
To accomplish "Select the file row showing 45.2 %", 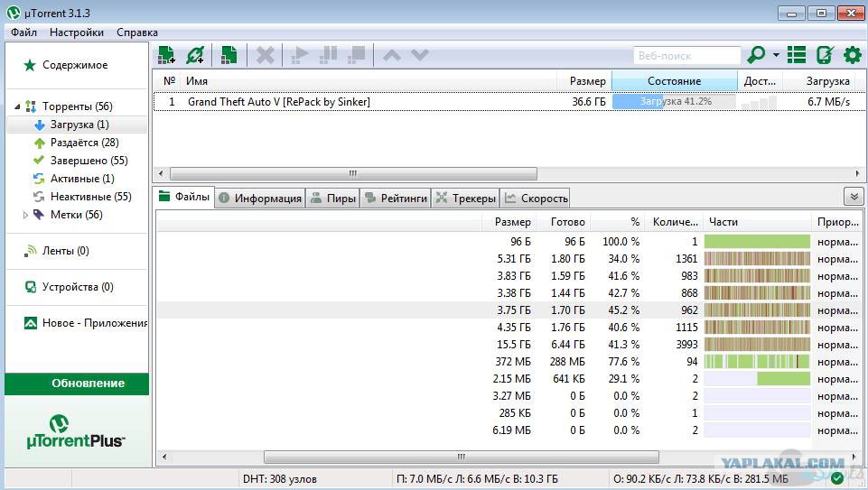I will [509, 310].
